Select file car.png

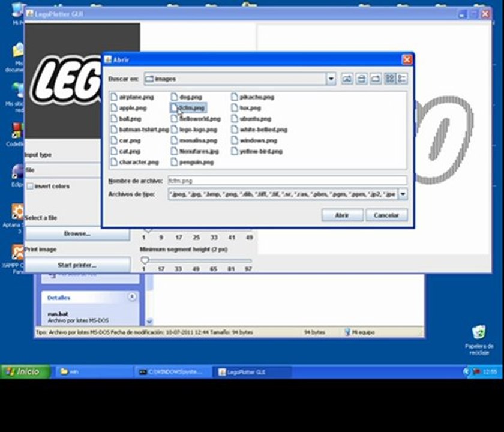(125, 140)
